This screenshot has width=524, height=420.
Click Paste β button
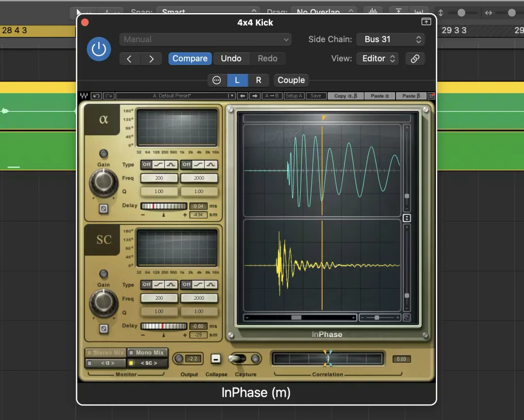pos(411,96)
